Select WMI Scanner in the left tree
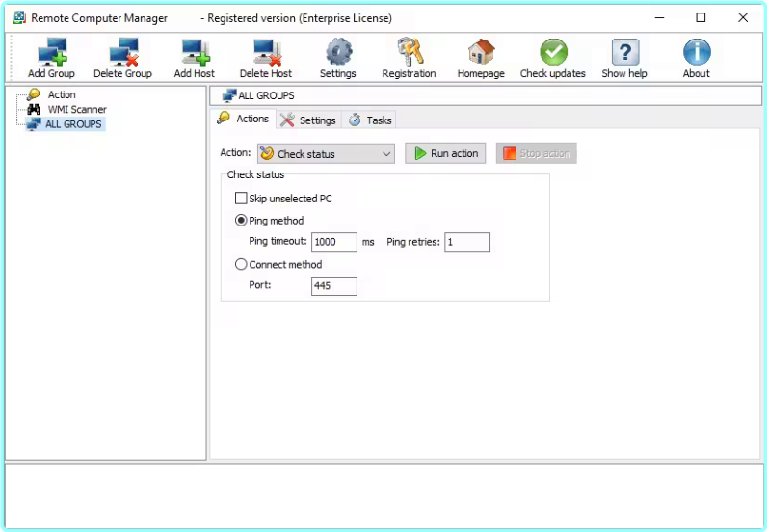 point(77,109)
